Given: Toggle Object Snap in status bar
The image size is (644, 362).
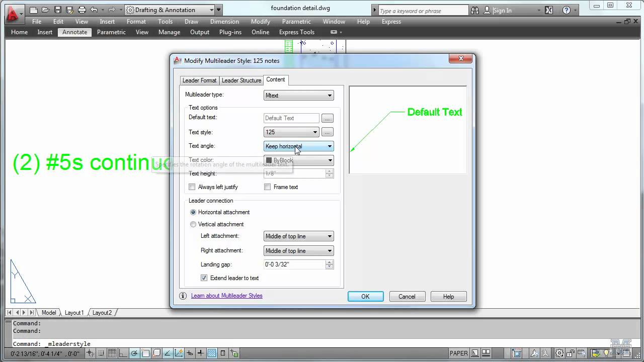Looking at the screenshot, I should tap(145, 353).
